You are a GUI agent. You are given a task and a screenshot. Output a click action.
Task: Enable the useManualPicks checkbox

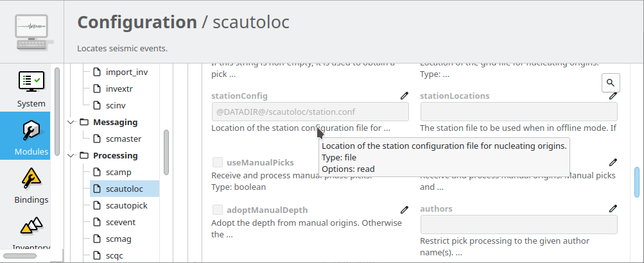pyautogui.click(x=218, y=162)
